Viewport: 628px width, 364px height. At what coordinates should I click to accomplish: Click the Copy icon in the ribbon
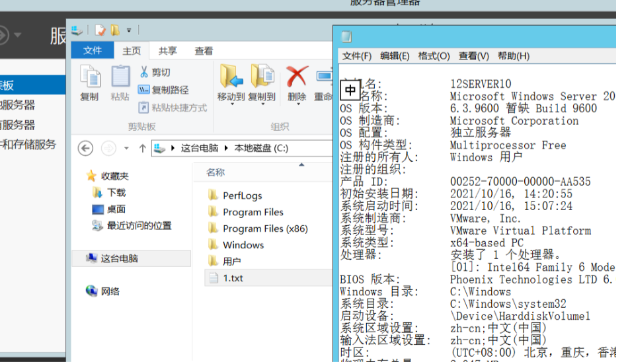[90, 77]
